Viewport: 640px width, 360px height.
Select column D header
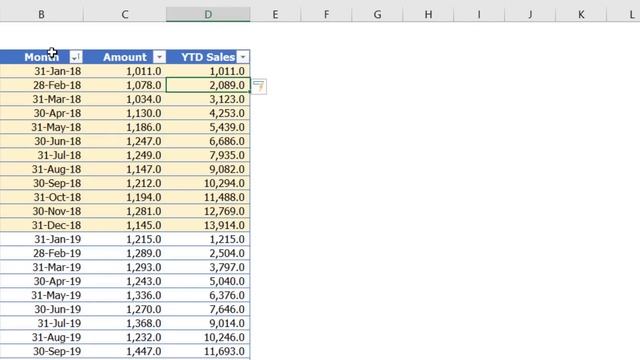pos(208,15)
